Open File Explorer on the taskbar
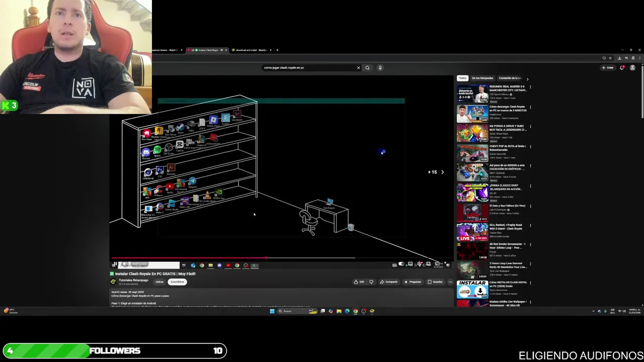This screenshot has height=362, width=644. pos(339,311)
